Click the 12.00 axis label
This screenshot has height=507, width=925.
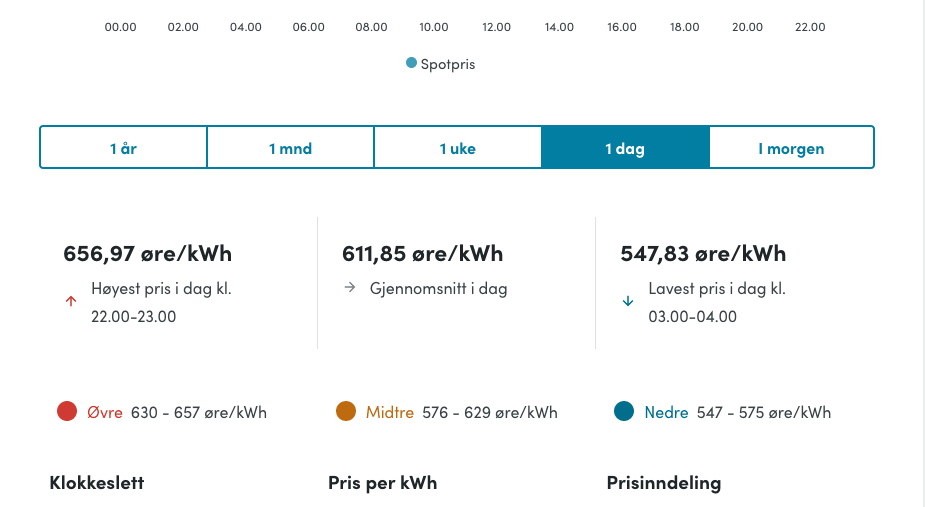click(496, 27)
